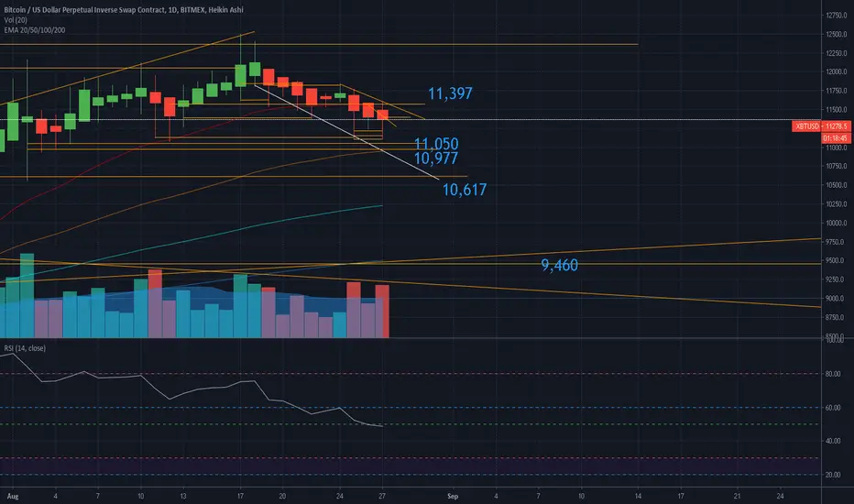Click 10750.0 on the price axis

click(x=836, y=166)
